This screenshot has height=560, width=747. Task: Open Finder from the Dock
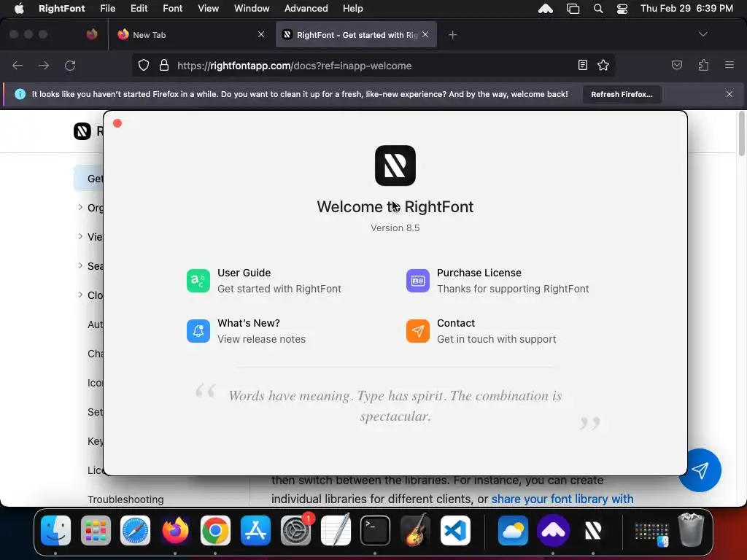55,530
